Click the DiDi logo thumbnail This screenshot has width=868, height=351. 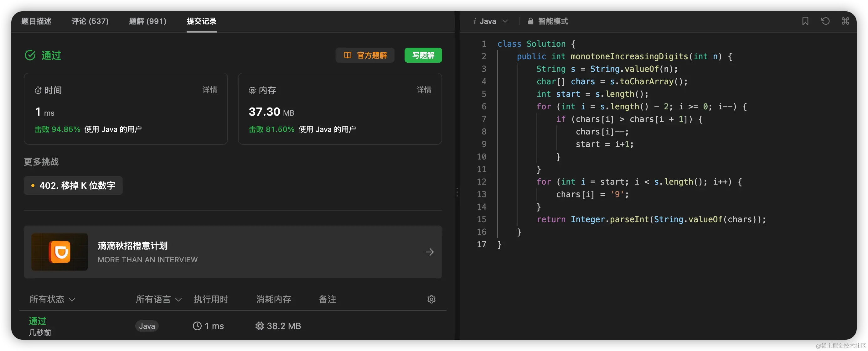[x=59, y=252]
